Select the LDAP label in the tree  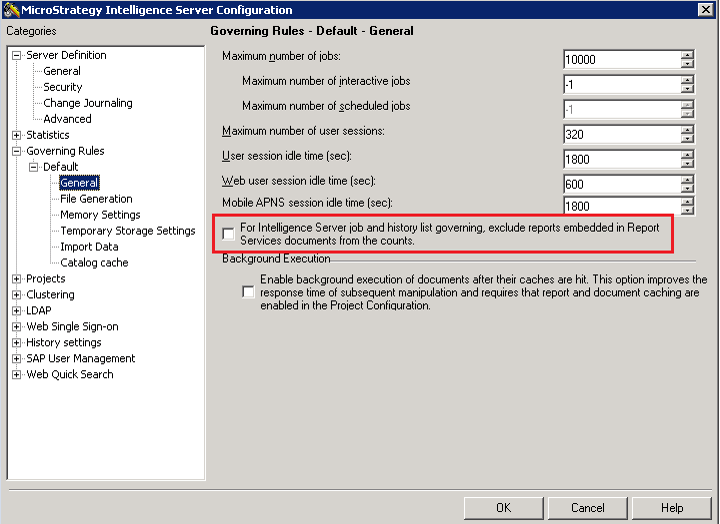pyautogui.click(x=39, y=311)
